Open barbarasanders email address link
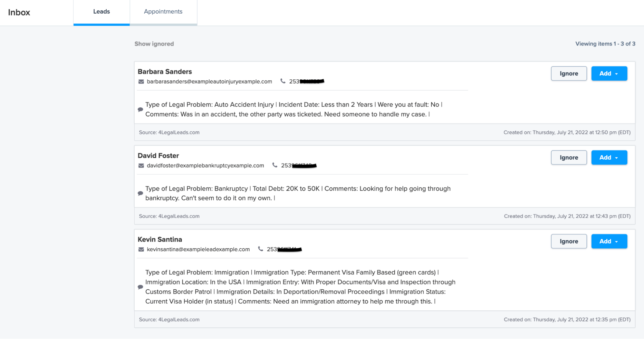 (209, 82)
